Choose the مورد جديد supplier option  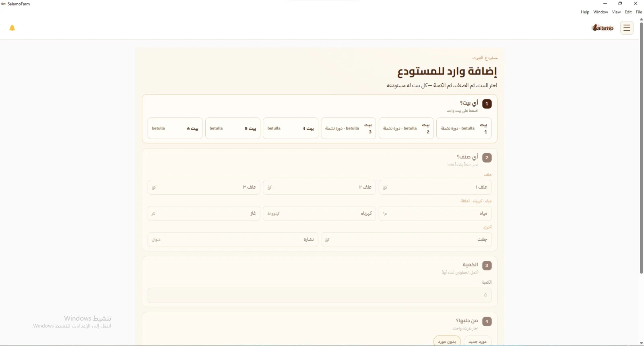[477, 341]
